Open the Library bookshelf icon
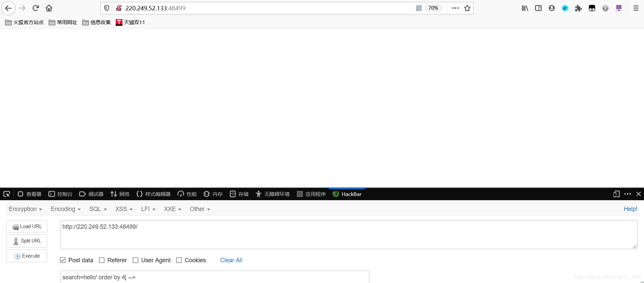The width and height of the screenshot is (644, 283). (x=525, y=8)
